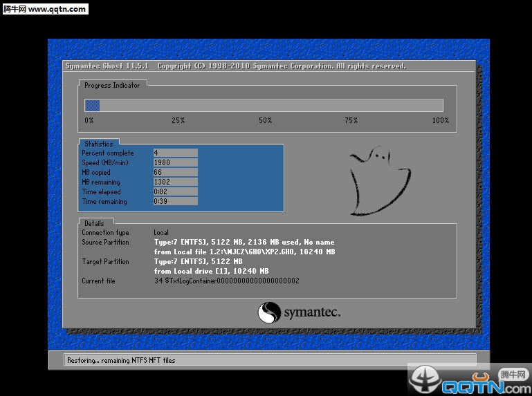The height and width of the screenshot is (396, 532).
Task: Click the MB remaining label
Action: [x=101, y=182]
